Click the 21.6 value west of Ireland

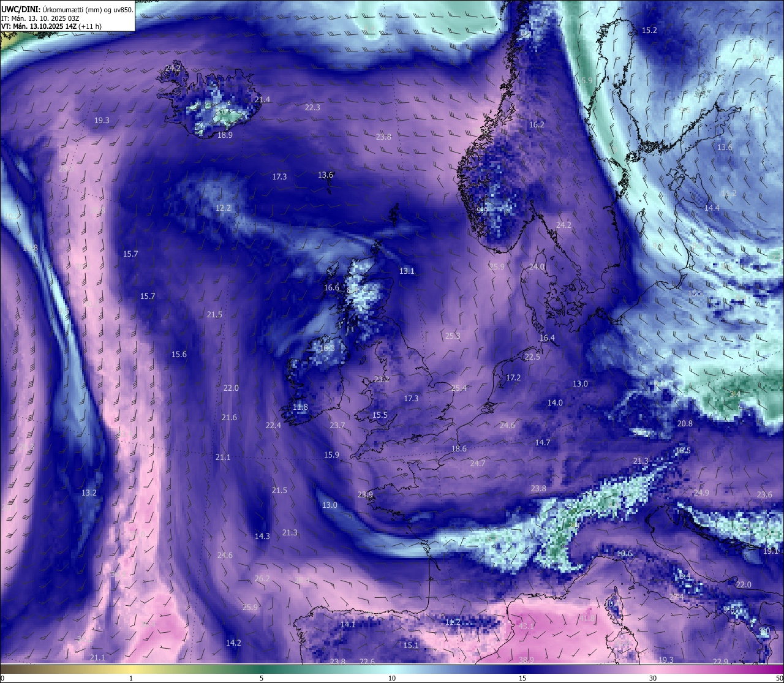229,417
